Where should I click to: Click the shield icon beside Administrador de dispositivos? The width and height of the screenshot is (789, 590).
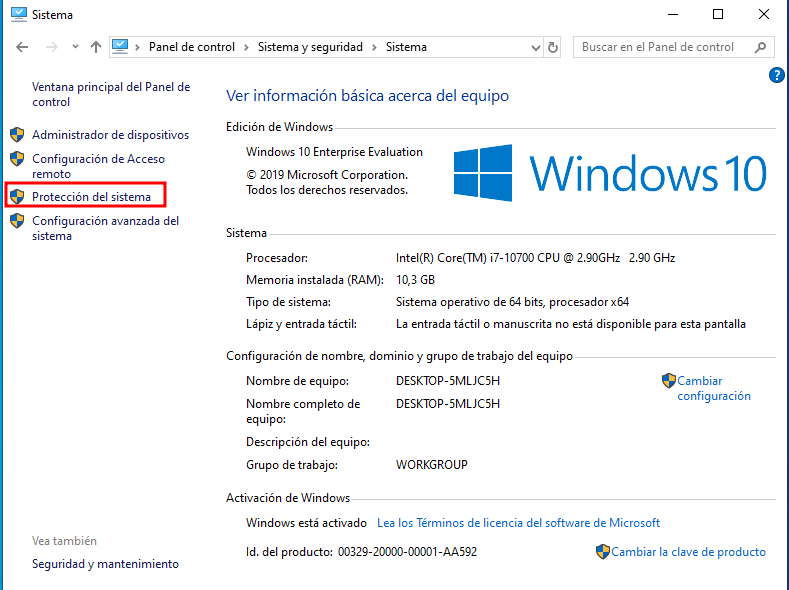tap(17, 135)
